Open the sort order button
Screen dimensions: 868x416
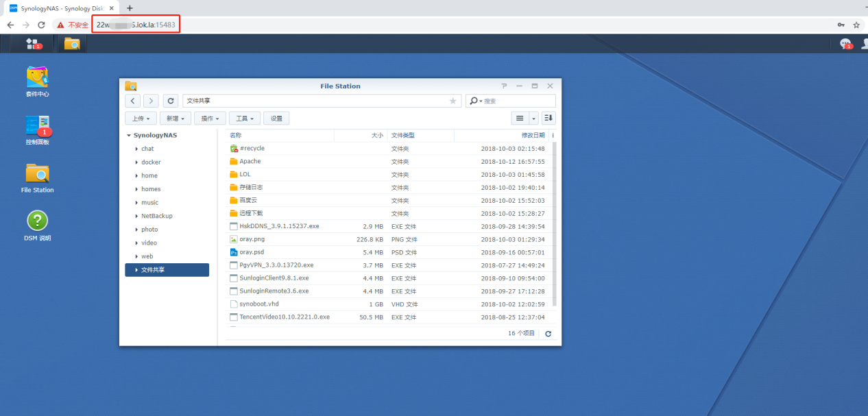click(x=548, y=119)
